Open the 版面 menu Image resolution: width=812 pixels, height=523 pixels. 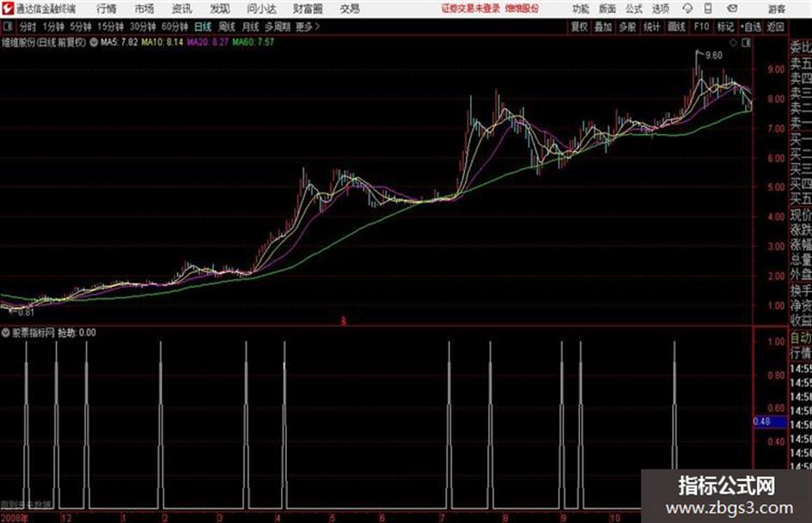click(607, 9)
